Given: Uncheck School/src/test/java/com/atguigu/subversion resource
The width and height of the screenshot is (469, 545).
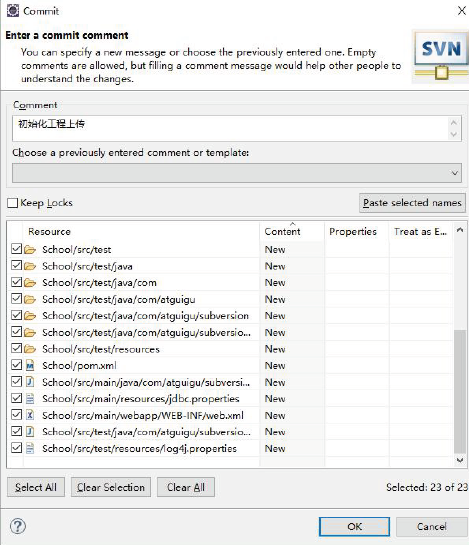Looking at the screenshot, I should tap(16, 315).
